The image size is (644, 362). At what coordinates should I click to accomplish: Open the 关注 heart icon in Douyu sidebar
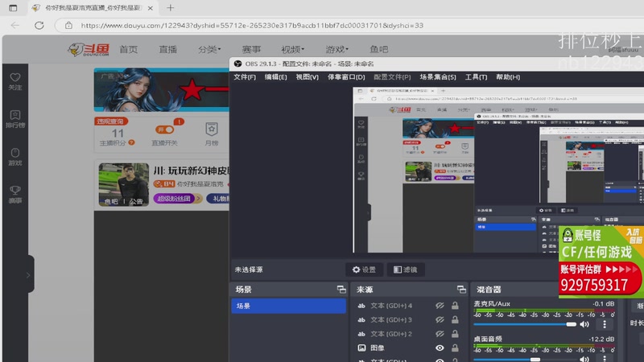point(15,77)
